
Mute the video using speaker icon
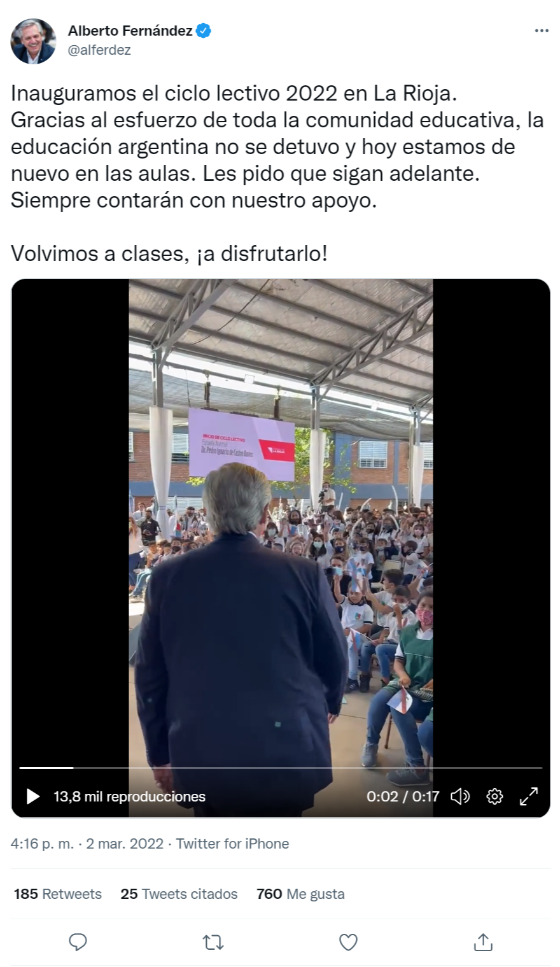coord(460,796)
